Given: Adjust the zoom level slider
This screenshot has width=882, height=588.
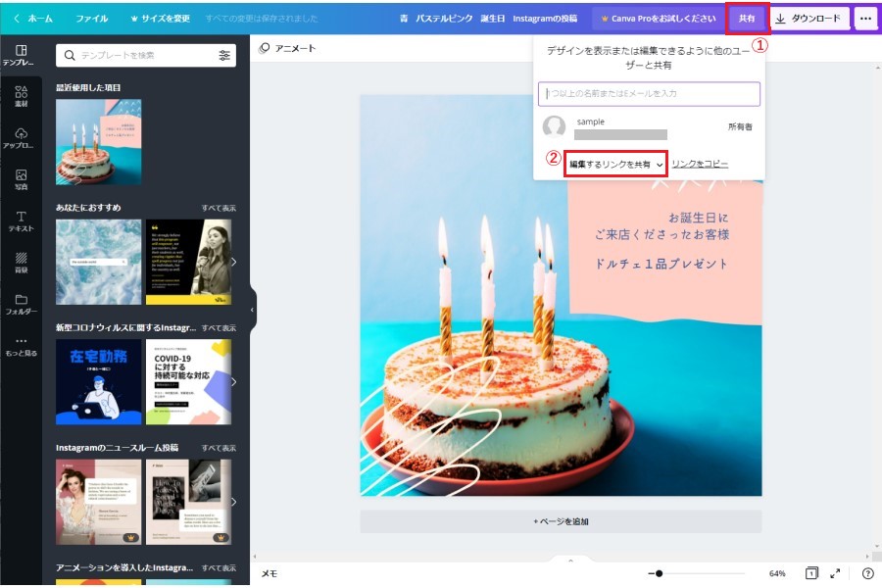Looking at the screenshot, I should [660, 573].
